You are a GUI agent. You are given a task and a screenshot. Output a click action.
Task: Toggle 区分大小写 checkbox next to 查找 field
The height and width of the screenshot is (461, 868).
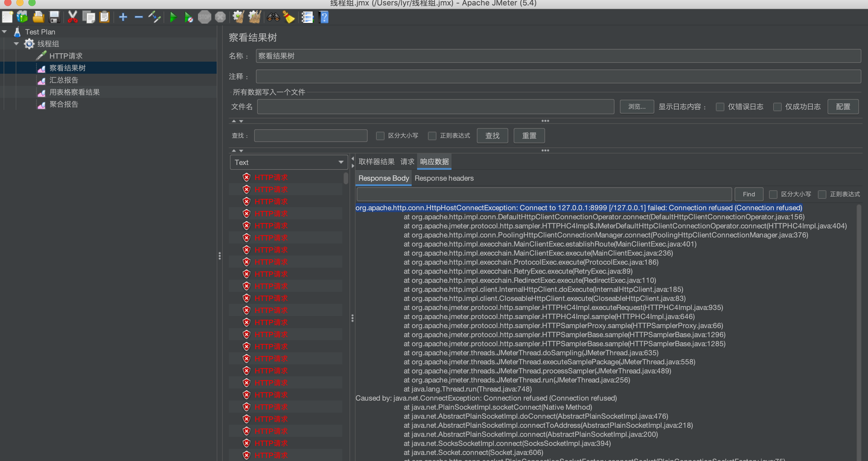380,136
